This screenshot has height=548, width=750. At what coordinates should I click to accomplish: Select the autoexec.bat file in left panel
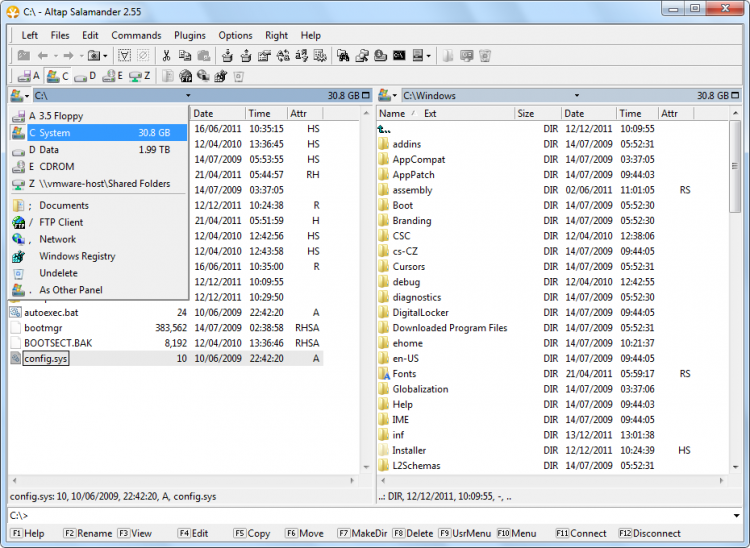(x=165, y=313)
